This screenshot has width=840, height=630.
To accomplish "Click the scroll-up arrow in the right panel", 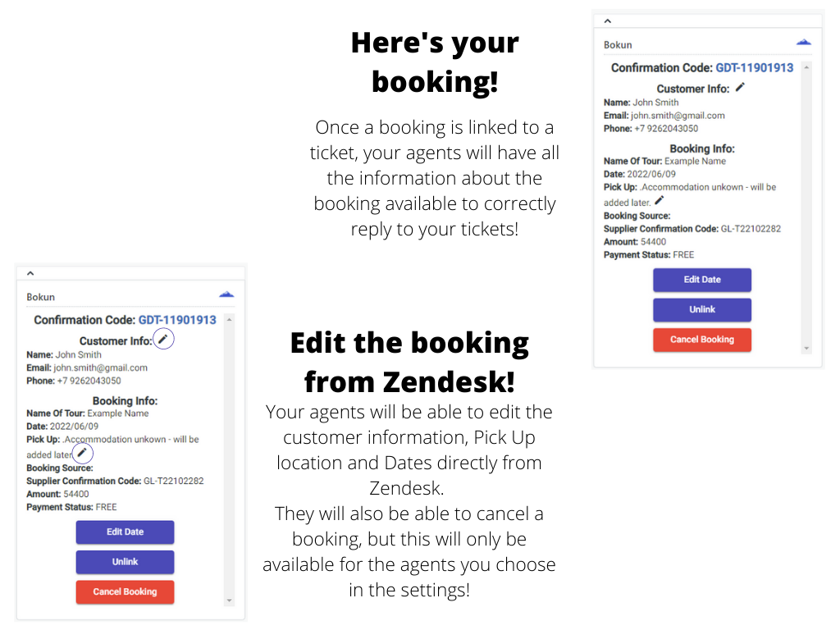I will click(x=807, y=67).
